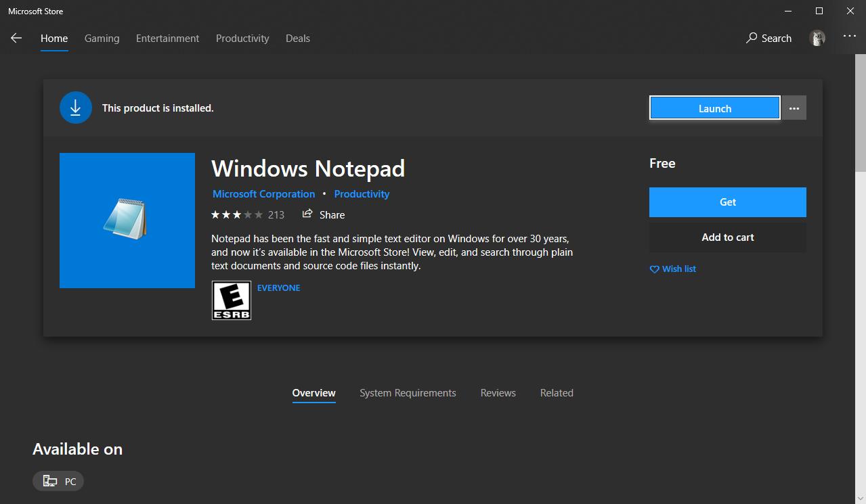This screenshot has width=866, height=504.
Task: Open more options beside the Launch button
Action: click(794, 108)
